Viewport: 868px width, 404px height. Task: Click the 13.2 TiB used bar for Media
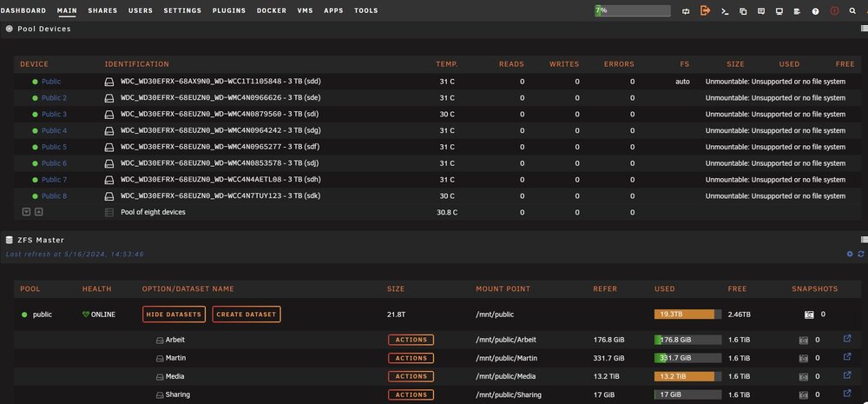pyautogui.click(x=687, y=376)
